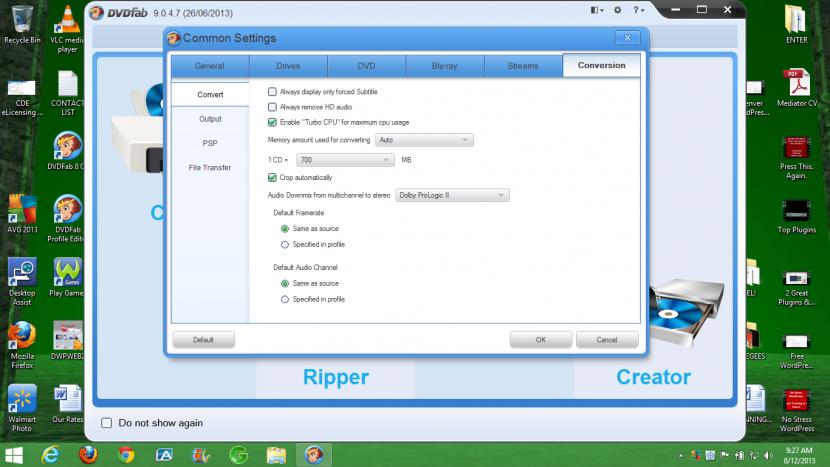The width and height of the screenshot is (830, 467).
Task: Open the Play Games desktop icon
Action: 67,277
